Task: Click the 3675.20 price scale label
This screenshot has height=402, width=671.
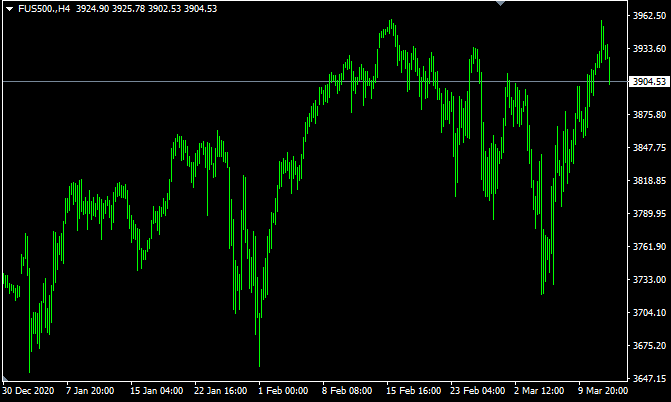Action: click(649, 345)
